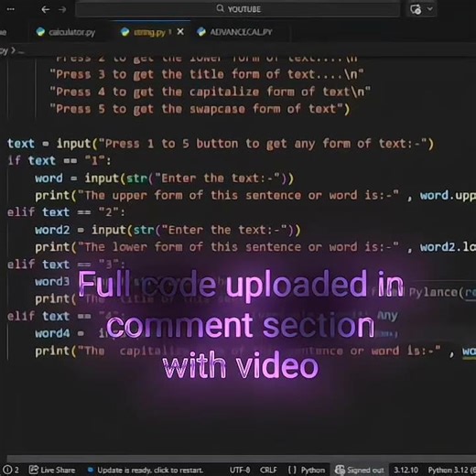Click the line 'elif text == "2":'

66,212
